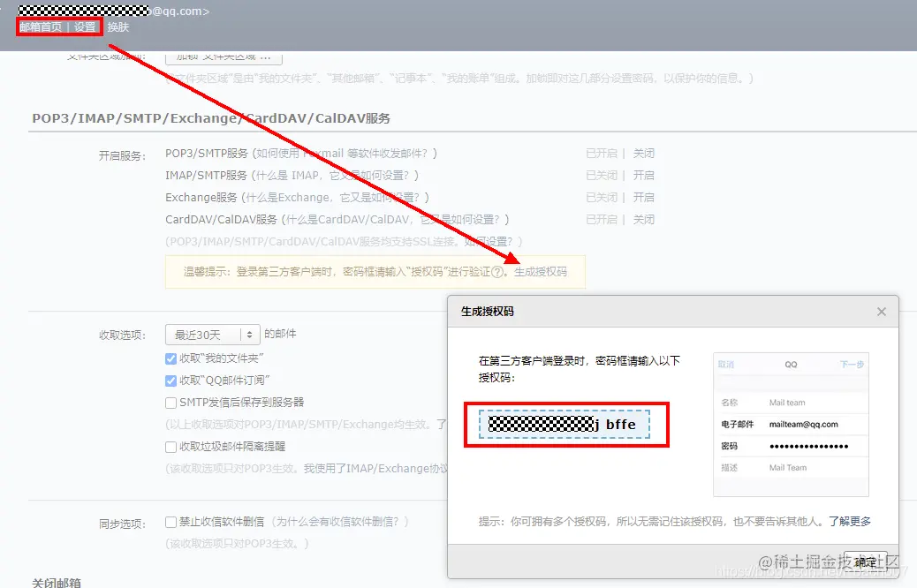Screen dimensions: 917x588
Task: Click the 生成授权码 generate authorization code link
Action: (x=541, y=272)
